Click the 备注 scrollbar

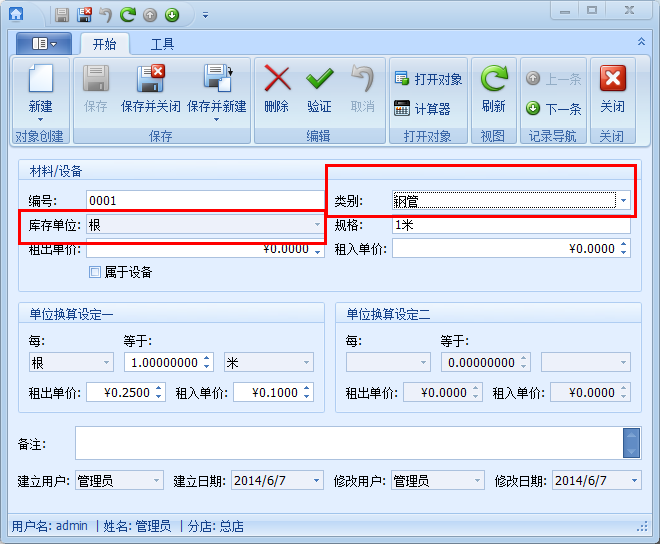[x=631, y=443]
